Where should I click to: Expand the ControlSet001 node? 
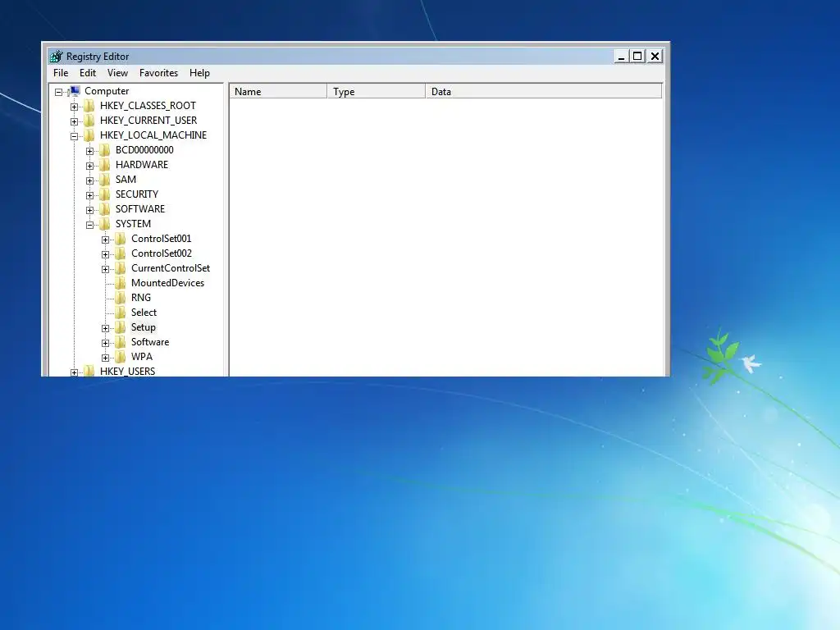(106, 240)
